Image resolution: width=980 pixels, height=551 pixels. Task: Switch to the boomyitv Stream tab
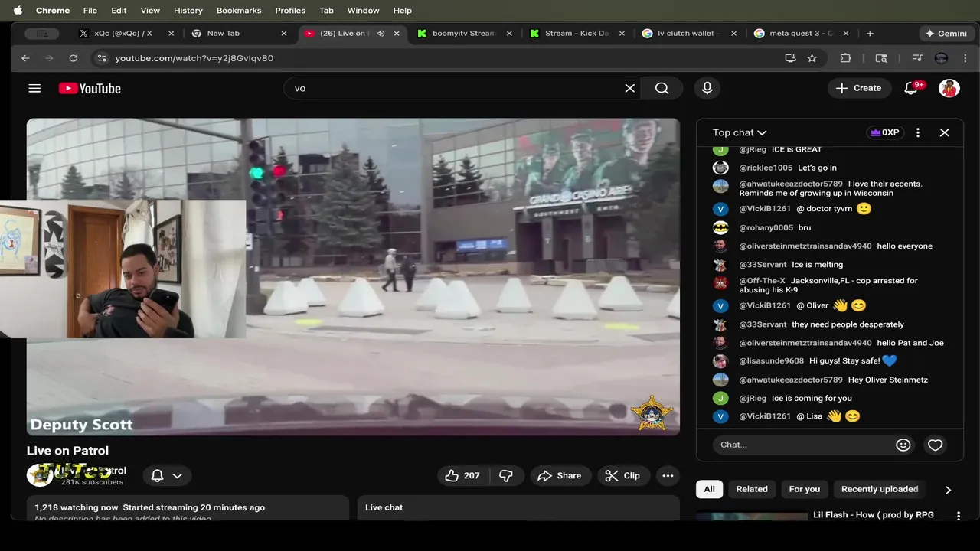(x=464, y=34)
